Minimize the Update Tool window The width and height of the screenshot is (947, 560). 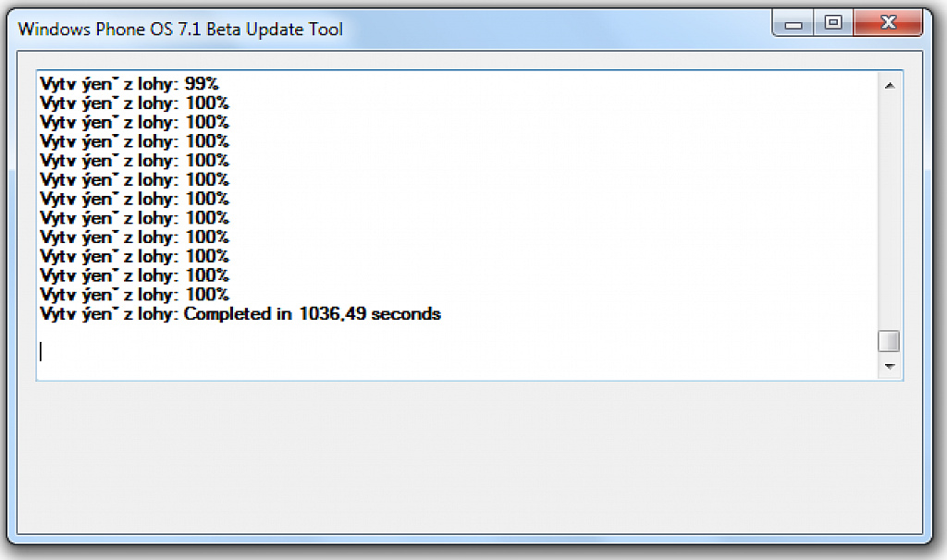point(793,23)
